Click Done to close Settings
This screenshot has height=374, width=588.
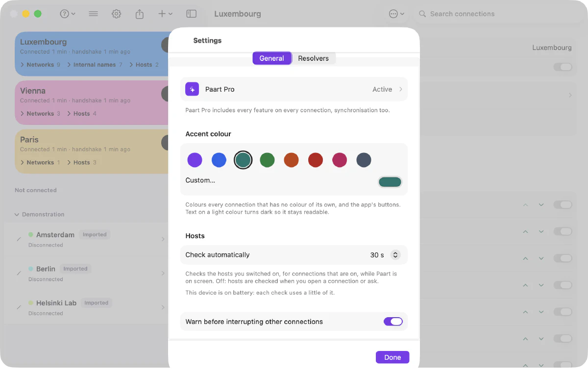(x=392, y=357)
